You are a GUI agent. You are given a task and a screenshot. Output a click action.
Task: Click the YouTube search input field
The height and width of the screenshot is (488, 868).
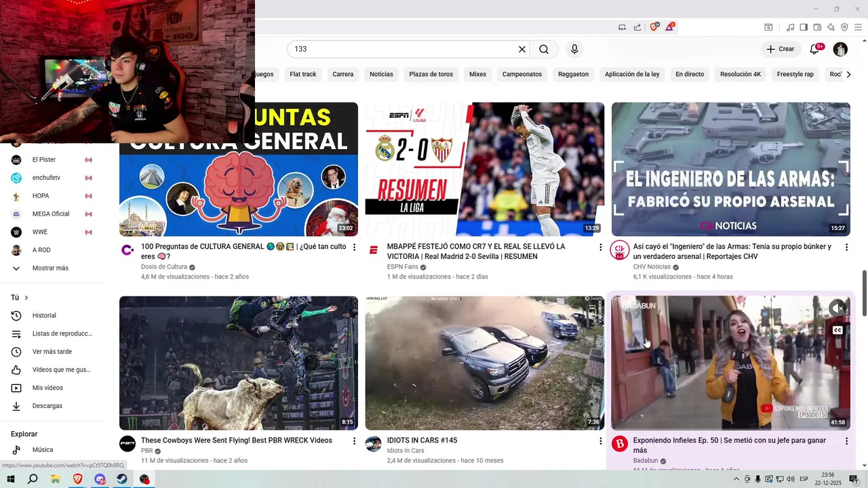pyautogui.click(x=403, y=49)
